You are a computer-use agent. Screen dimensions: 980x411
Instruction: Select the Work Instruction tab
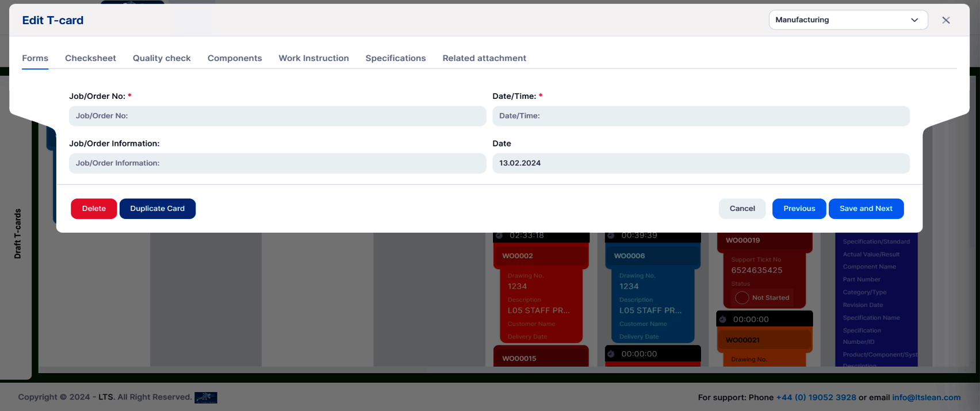pos(314,58)
